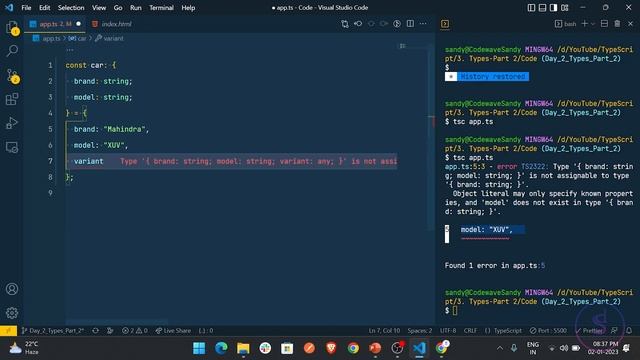Click Port : 5500 Live Server status
The image size is (640, 360).
tap(548, 331)
